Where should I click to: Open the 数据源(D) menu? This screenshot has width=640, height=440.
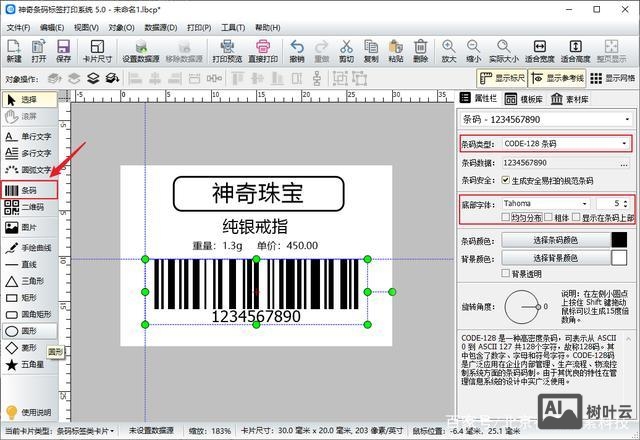160,27
